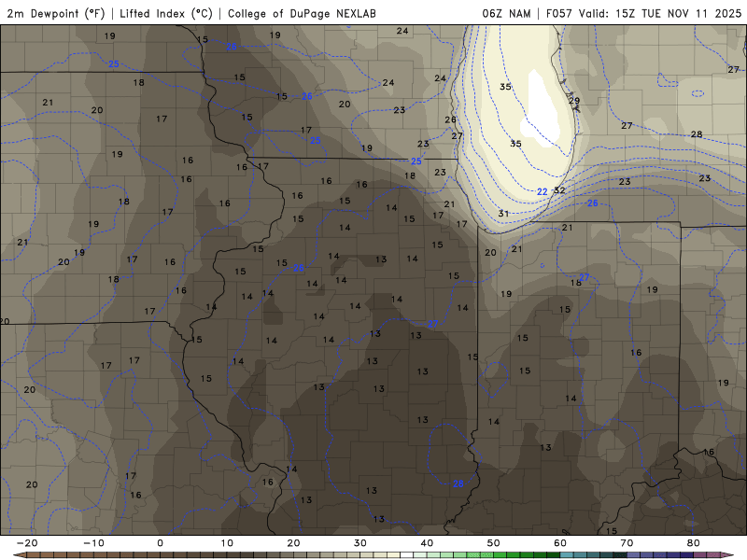Click the right arrow end of the color scale

(x=727, y=555)
